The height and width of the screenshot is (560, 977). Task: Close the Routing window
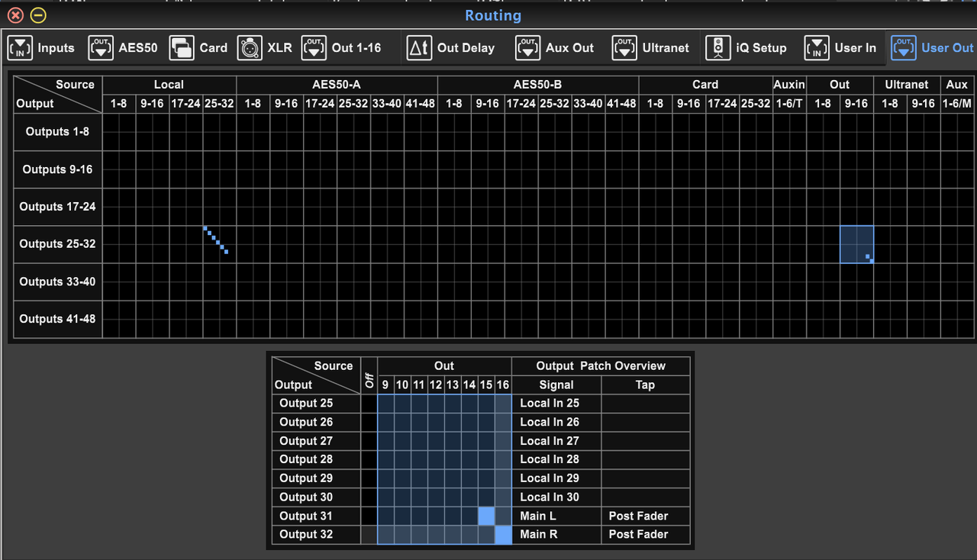point(15,15)
